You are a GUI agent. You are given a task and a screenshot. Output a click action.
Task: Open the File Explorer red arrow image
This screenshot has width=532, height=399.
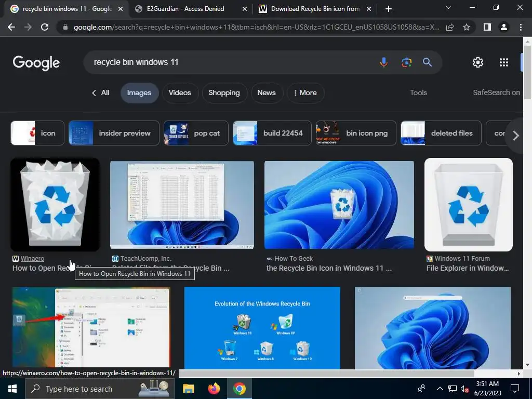(91, 328)
